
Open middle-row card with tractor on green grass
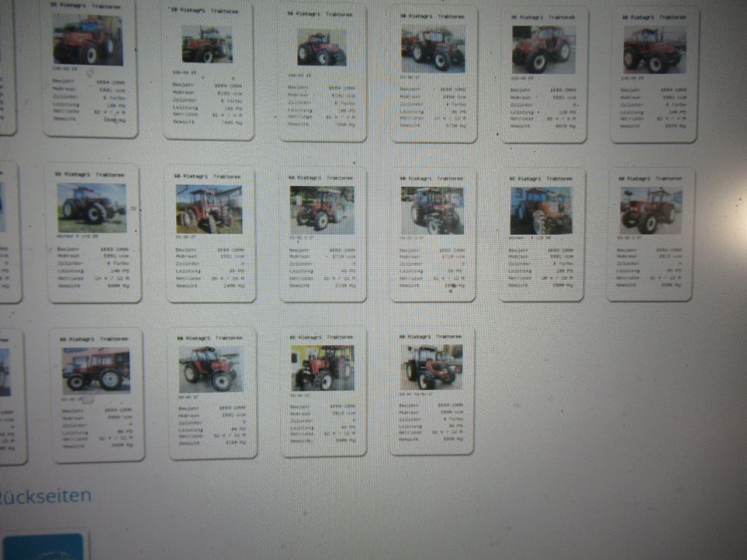point(93,233)
